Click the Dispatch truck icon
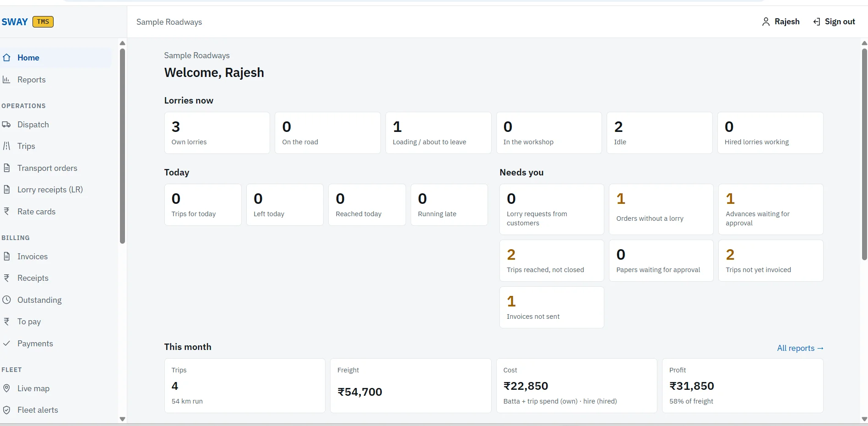This screenshot has width=868, height=426. pos(6,125)
